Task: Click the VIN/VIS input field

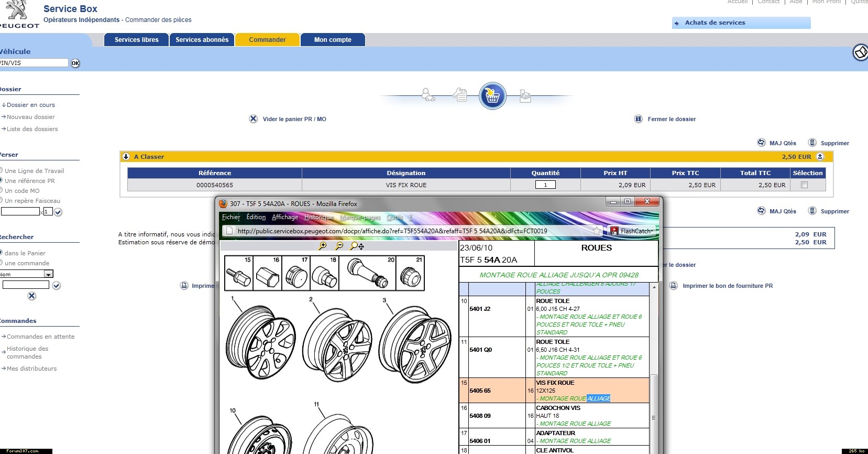Action: pyautogui.click(x=34, y=63)
